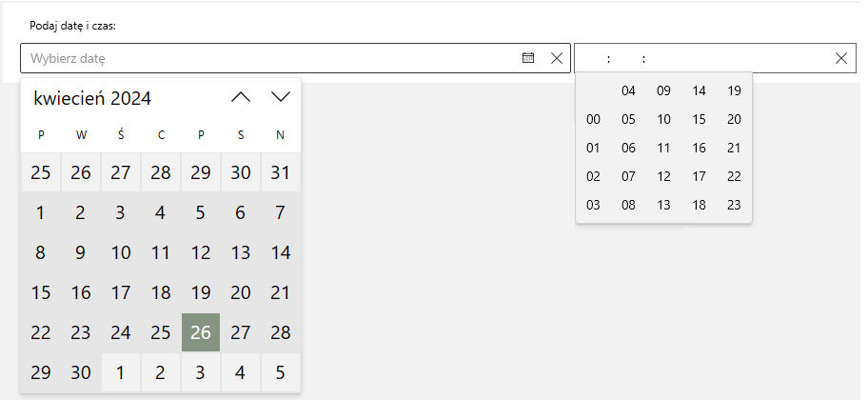Pick April 15 in the calendar
This screenshot has height=400, width=868.
[41, 292]
